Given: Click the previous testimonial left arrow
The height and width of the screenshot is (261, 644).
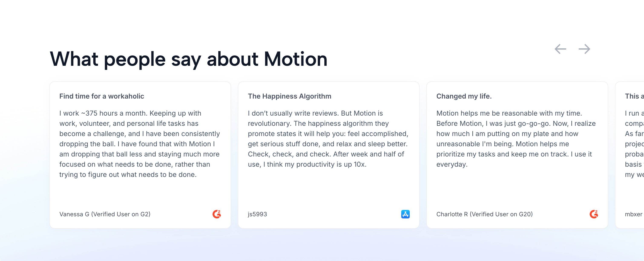Looking at the screenshot, I should point(560,49).
